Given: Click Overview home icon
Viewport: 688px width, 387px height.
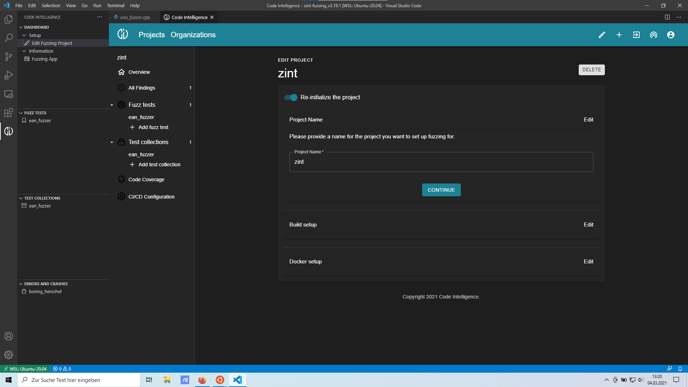Looking at the screenshot, I should (x=122, y=72).
